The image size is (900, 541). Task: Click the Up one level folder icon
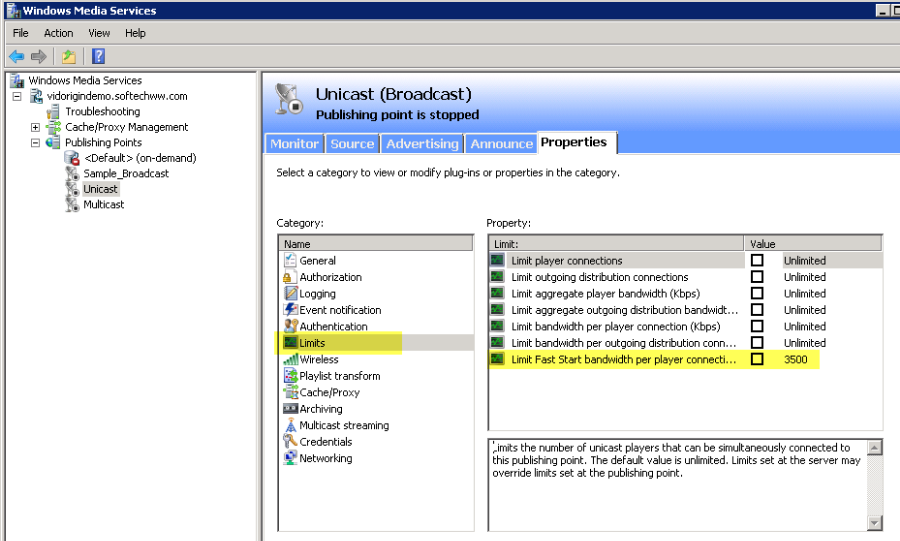coord(69,56)
